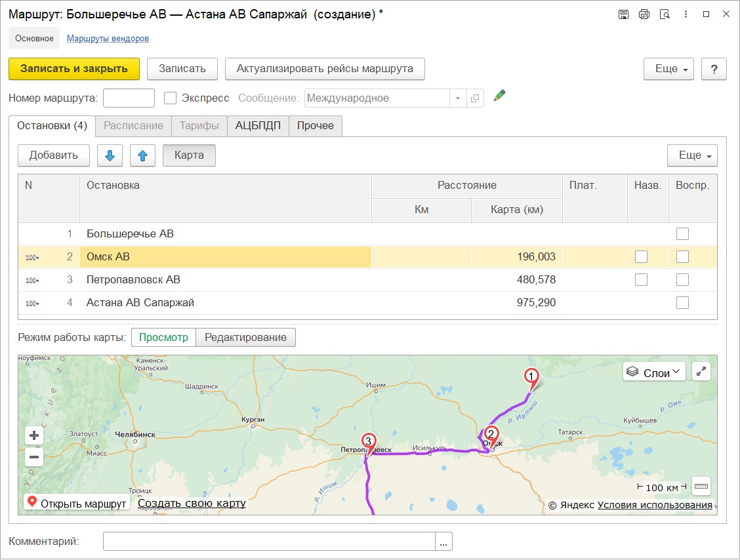Click the Км column header
Screen dimensions: 740x560
pyautogui.click(x=421, y=210)
